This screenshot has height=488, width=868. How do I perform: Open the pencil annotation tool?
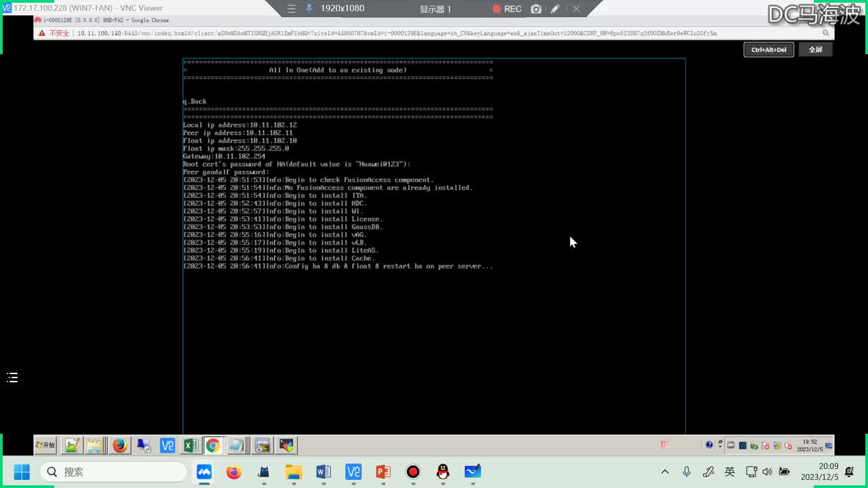(x=555, y=9)
